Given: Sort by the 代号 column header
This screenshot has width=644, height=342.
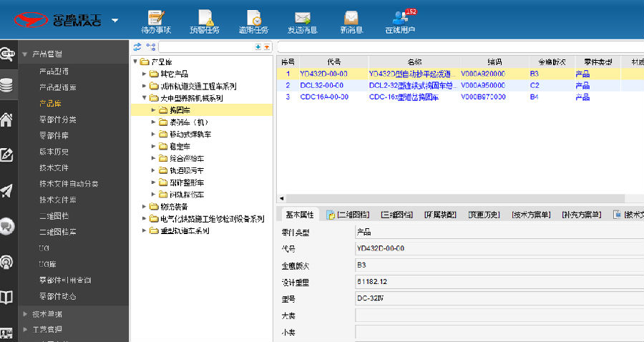Looking at the screenshot, I should point(334,62).
